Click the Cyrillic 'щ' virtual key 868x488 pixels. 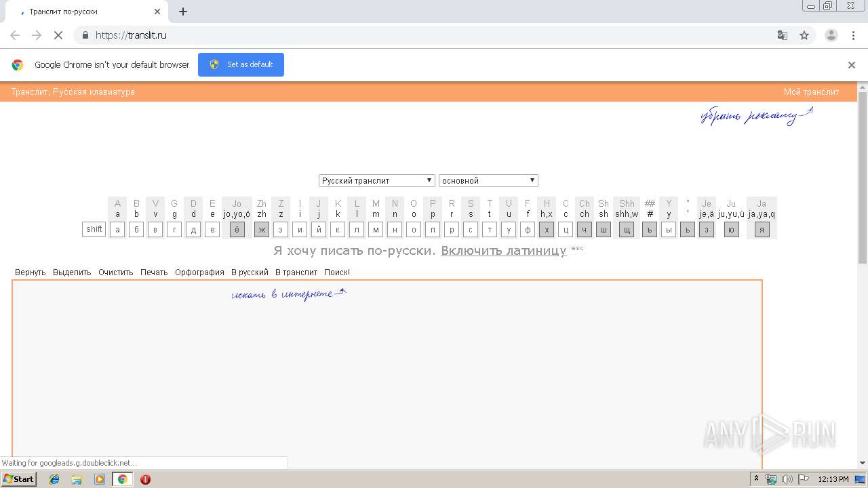(627, 229)
